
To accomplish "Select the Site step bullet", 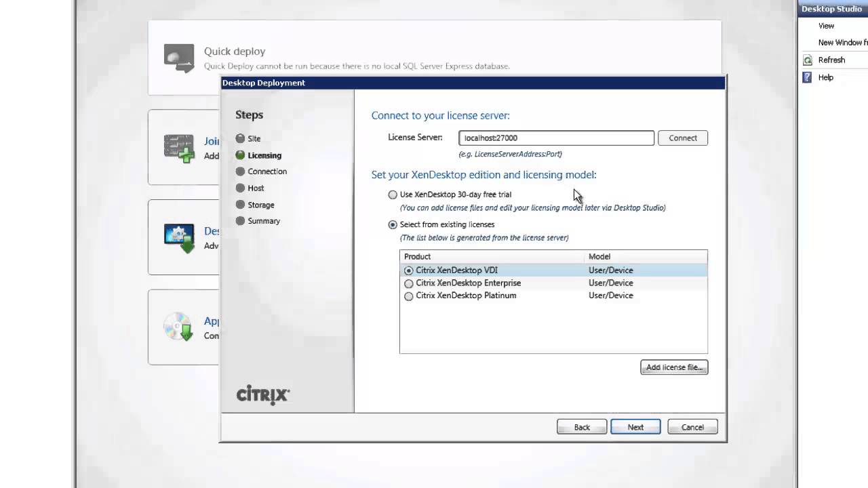I will point(240,138).
